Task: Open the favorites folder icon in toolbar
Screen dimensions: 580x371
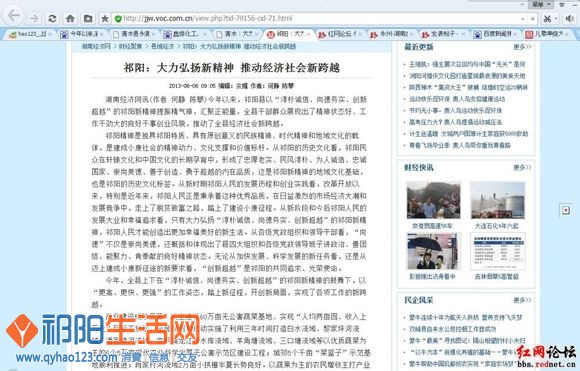Action: (x=88, y=18)
